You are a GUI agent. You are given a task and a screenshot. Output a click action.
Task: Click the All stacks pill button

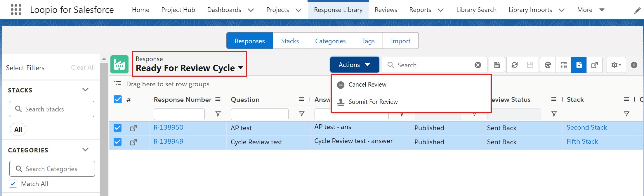point(18,129)
